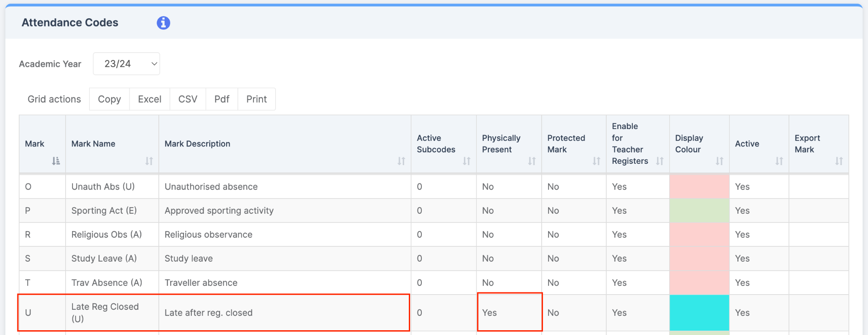Click the Physically Present sort icon
The height and width of the screenshot is (335, 868).
(x=532, y=161)
